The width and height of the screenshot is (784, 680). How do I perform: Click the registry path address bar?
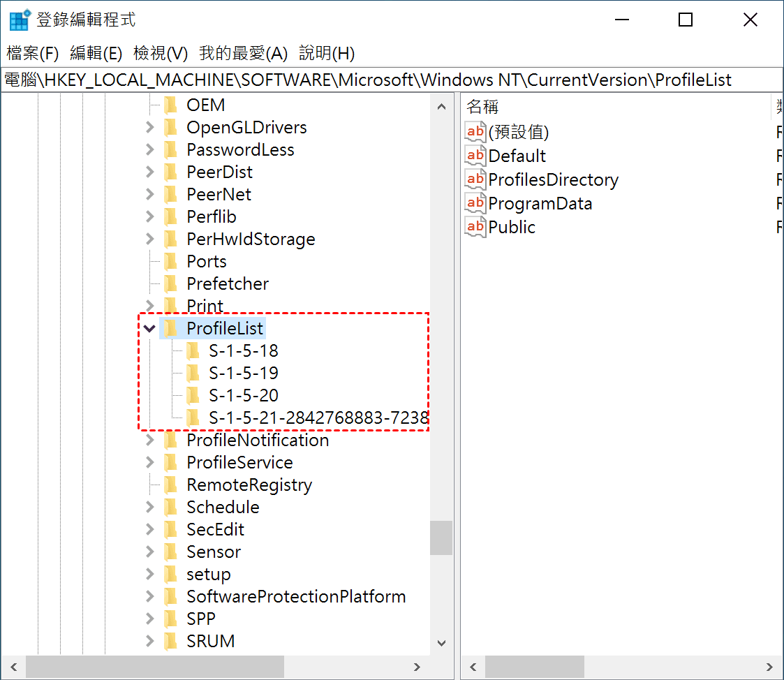point(392,80)
